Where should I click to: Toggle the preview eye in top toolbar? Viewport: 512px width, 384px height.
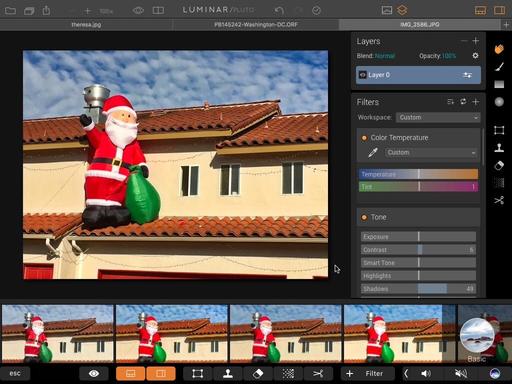(138, 11)
